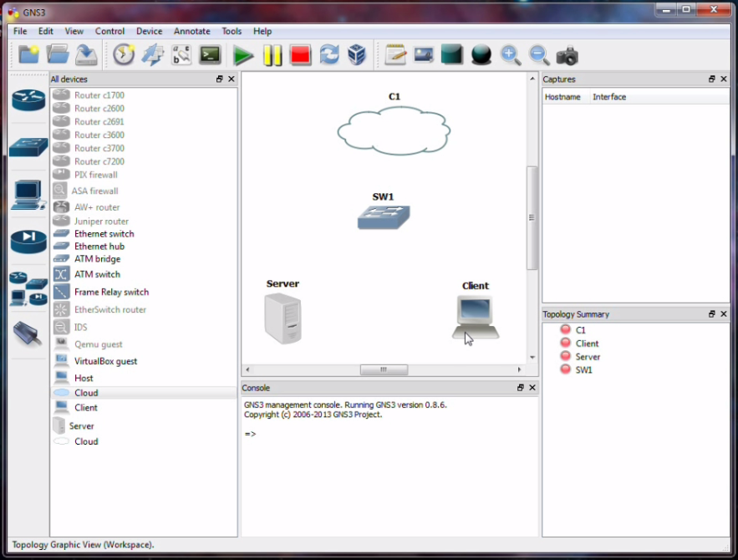Reload all devices icon
Viewport: 738px width, 560px height.
[x=329, y=55]
